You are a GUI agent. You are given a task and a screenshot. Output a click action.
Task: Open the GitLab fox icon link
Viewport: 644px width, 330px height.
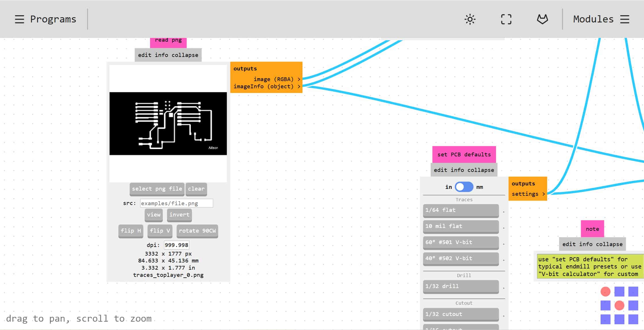coord(542,19)
